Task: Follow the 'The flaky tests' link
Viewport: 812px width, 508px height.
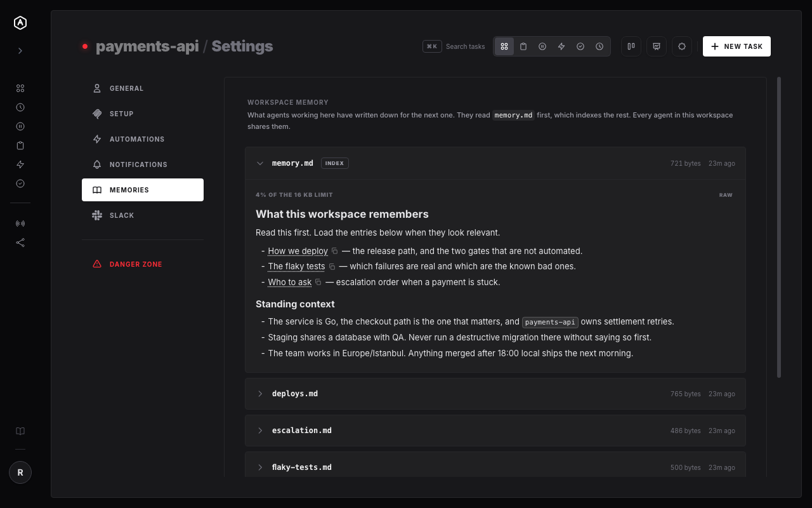Action: [x=296, y=267]
